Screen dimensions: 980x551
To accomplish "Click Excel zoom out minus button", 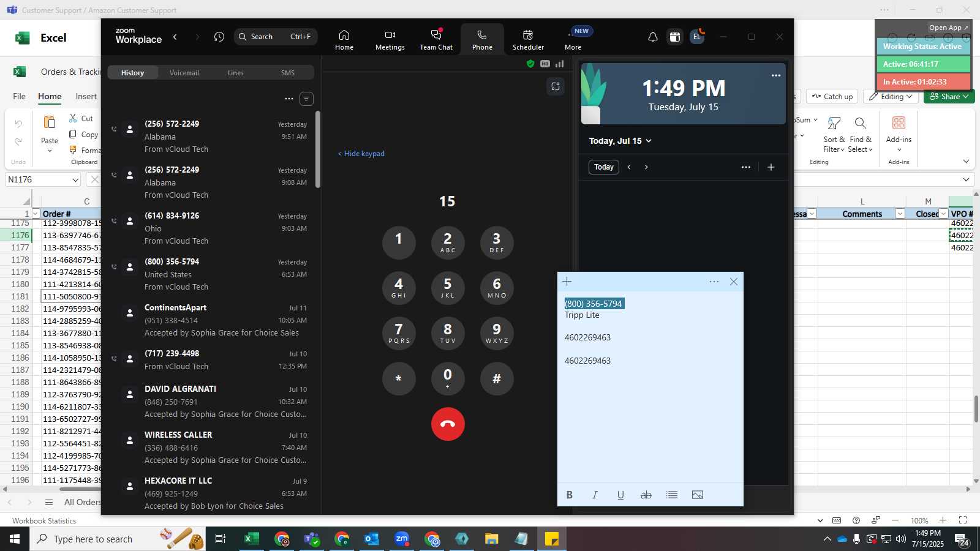I will point(895,520).
